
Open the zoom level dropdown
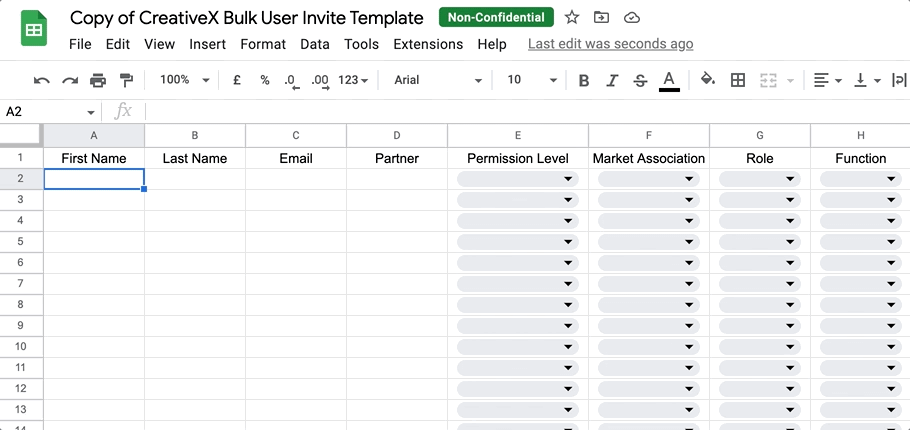click(x=185, y=80)
